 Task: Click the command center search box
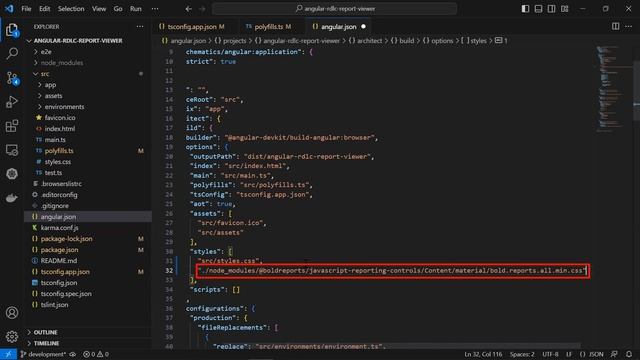[x=335, y=9]
